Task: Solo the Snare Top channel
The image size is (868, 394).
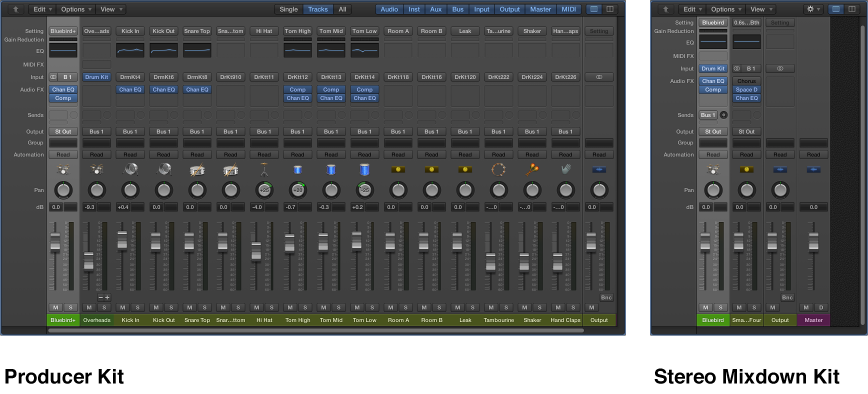Action: coord(204,308)
